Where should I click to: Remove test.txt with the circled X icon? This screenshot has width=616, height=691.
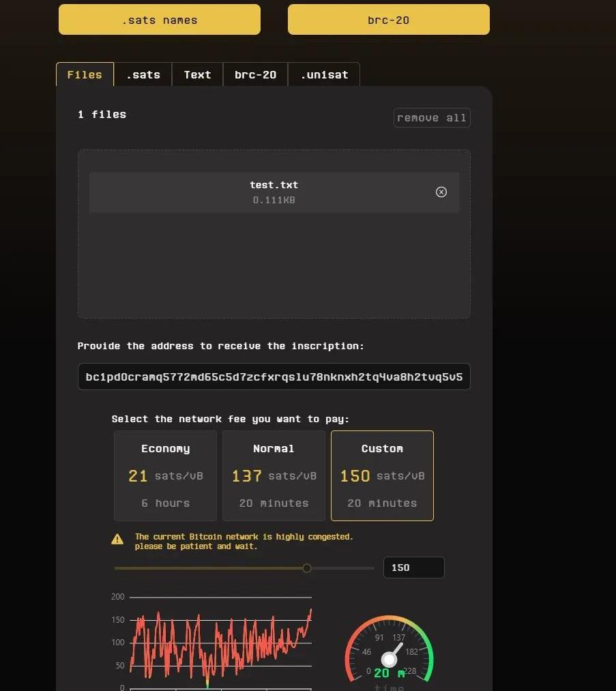[441, 192]
